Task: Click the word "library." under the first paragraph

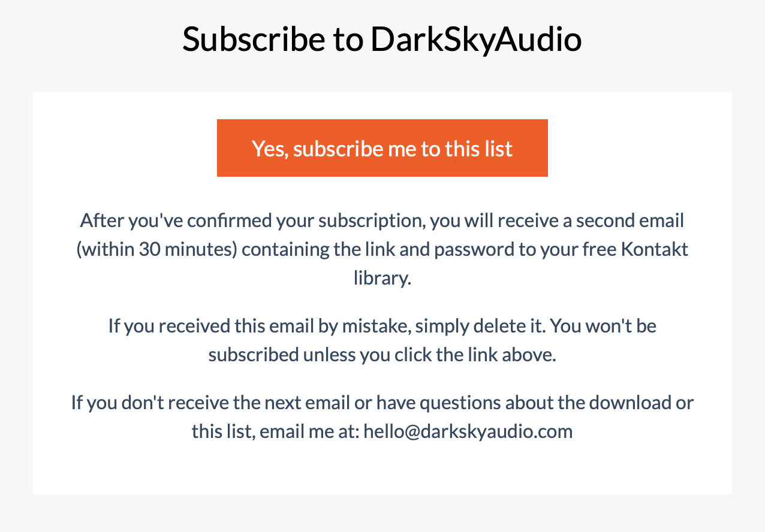Action: (382, 279)
